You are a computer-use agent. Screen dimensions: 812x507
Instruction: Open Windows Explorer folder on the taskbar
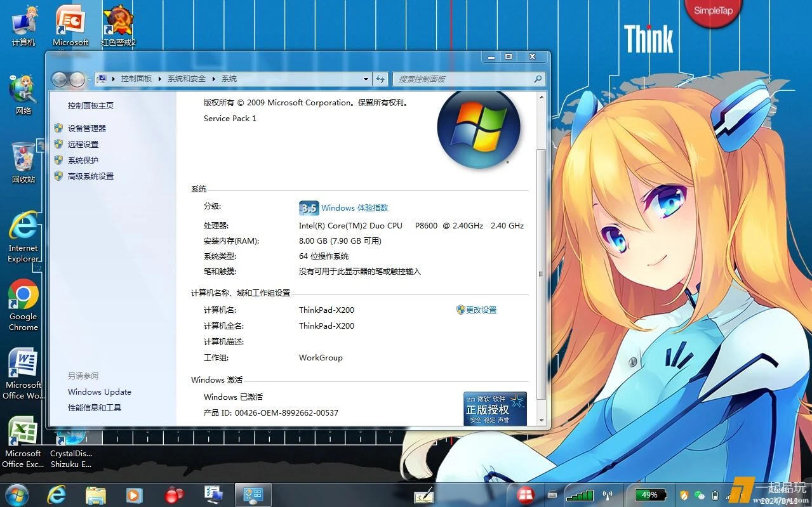pos(96,495)
